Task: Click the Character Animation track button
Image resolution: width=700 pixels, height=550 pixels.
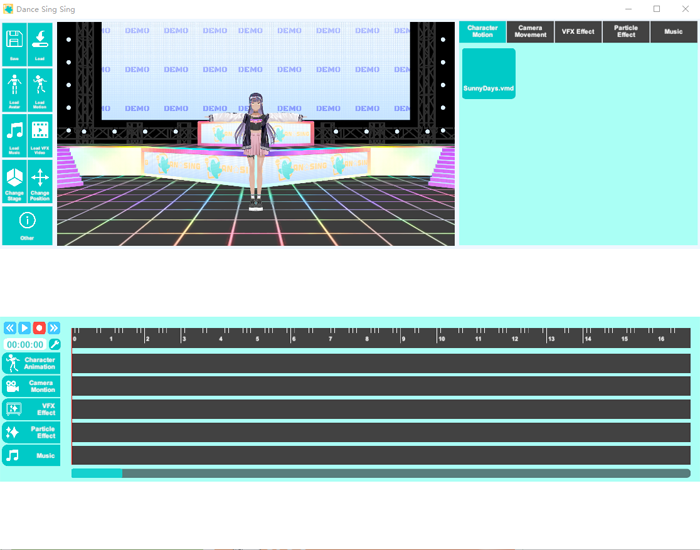Action: pyautogui.click(x=31, y=363)
